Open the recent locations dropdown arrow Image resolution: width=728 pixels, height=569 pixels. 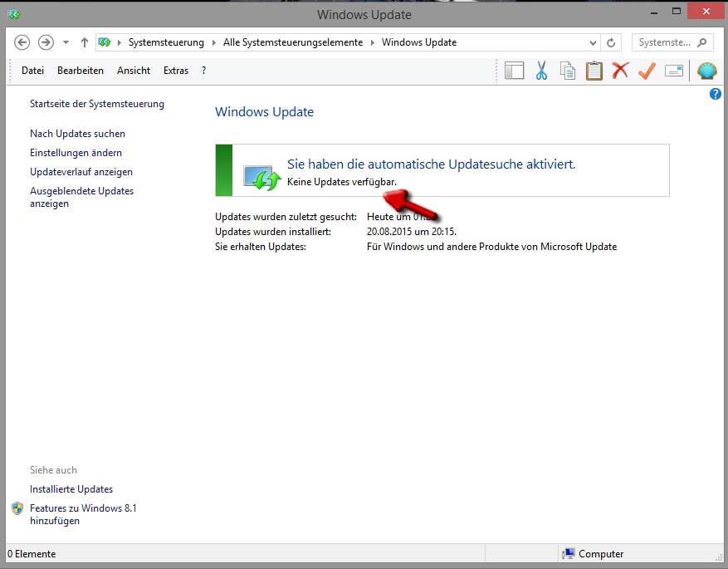pyautogui.click(x=66, y=42)
